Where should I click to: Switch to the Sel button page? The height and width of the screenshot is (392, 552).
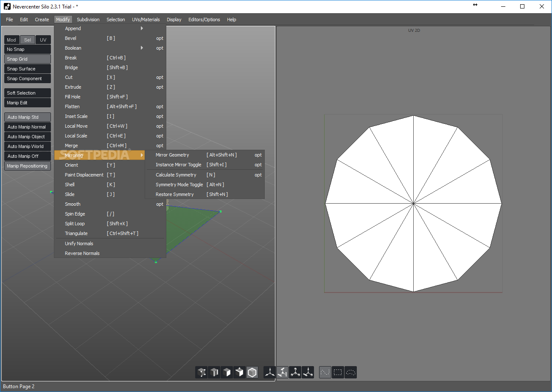pyautogui.click(x=28, y=40)
